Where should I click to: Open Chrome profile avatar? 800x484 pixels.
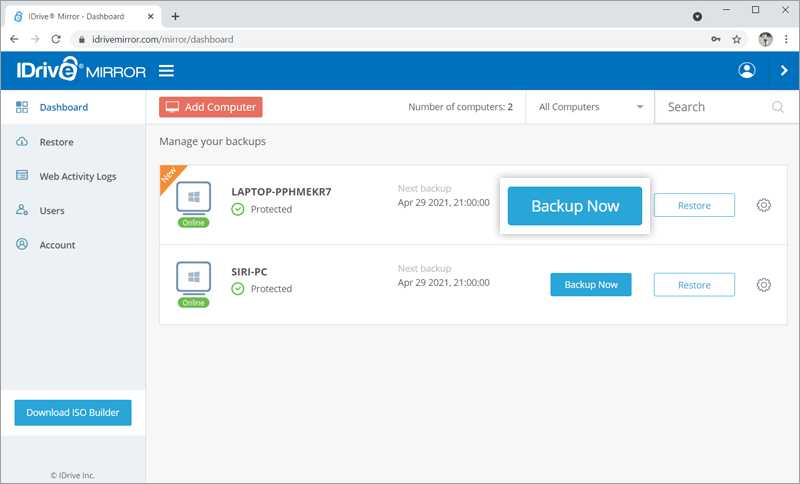(765, 39)
